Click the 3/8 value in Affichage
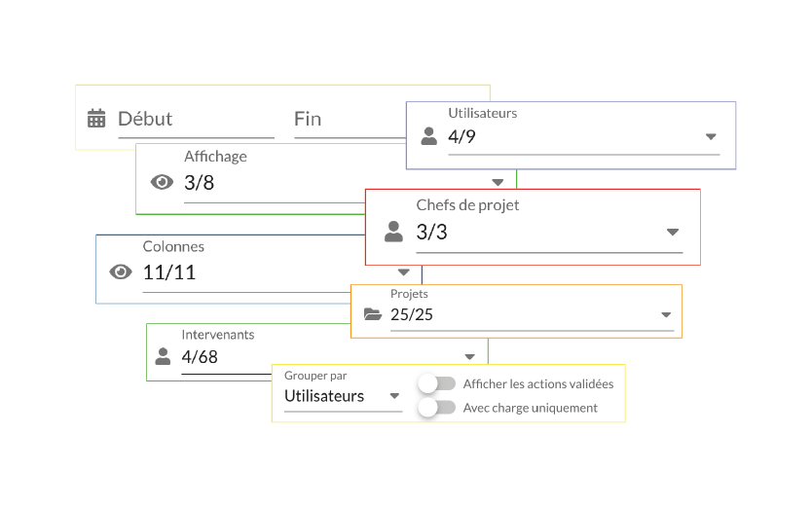Viewport: 812px width, 507px height. coord(199,183)
